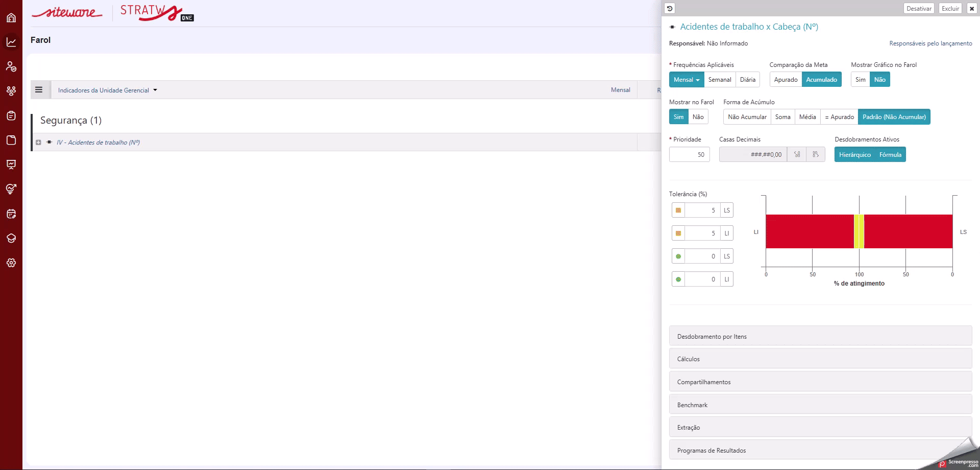Click the decrease decimal places icon
The image size is (980, 470).
point(816,154)
